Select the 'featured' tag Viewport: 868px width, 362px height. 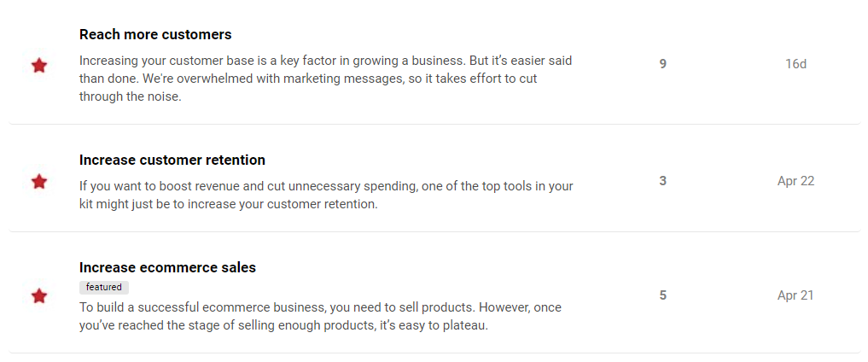coord(104,288)
